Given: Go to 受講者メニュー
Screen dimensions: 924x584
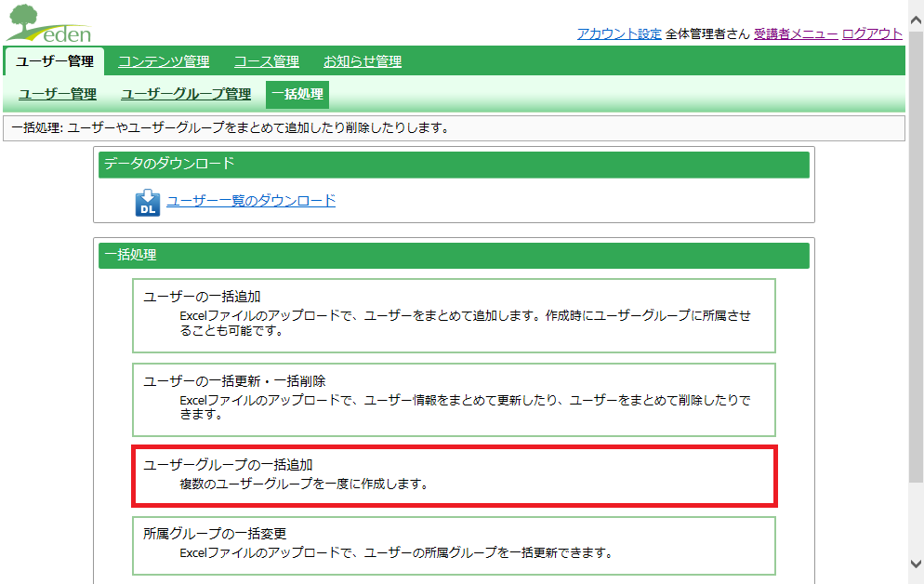Looking at the screenshot, I should click(796, 33).
